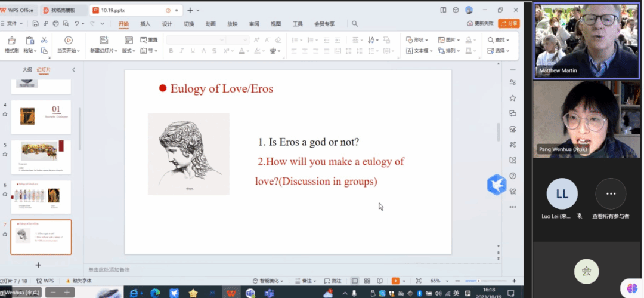The height and width of the screenshot is (298, 644).
Task: Switch to Outline view in slide panel
Action: (x=27, y=70)
